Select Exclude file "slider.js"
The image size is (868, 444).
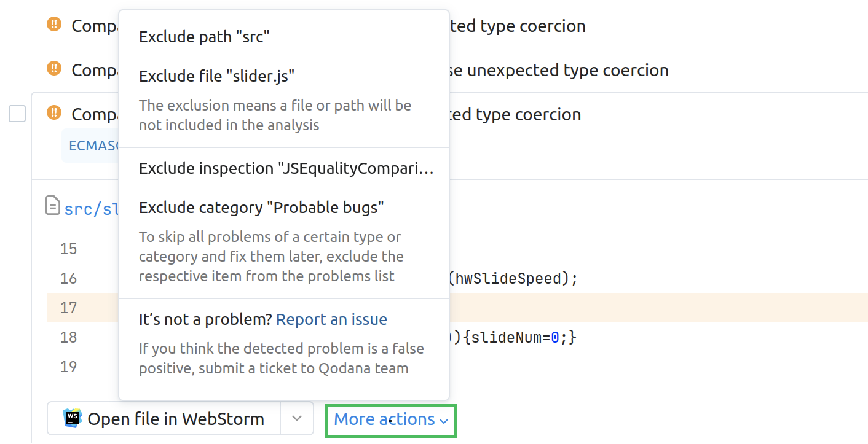click(x=216, y=76)
